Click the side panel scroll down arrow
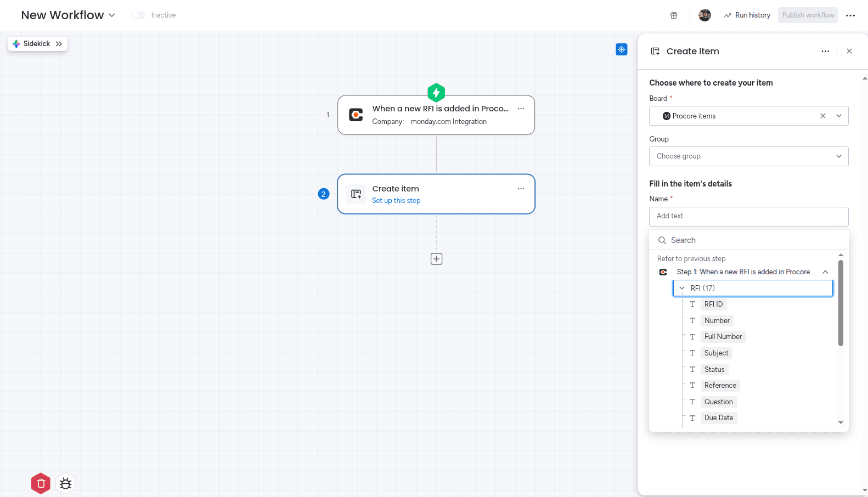The width and height of the screenshot is (868, 497). pos(865,490)
